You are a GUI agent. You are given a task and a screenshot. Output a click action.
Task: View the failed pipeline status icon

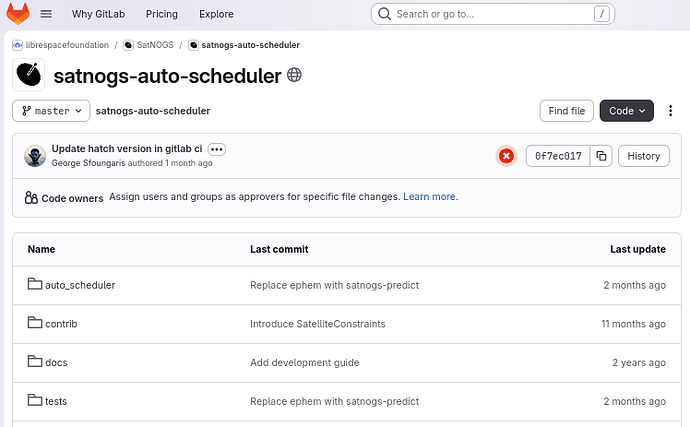point(506,156)
